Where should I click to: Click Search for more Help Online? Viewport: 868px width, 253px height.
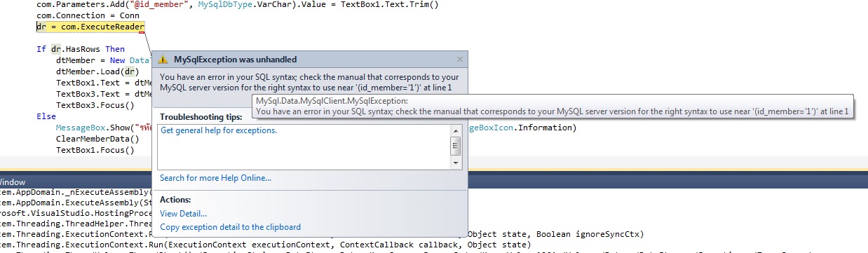(x=215, y=178)
